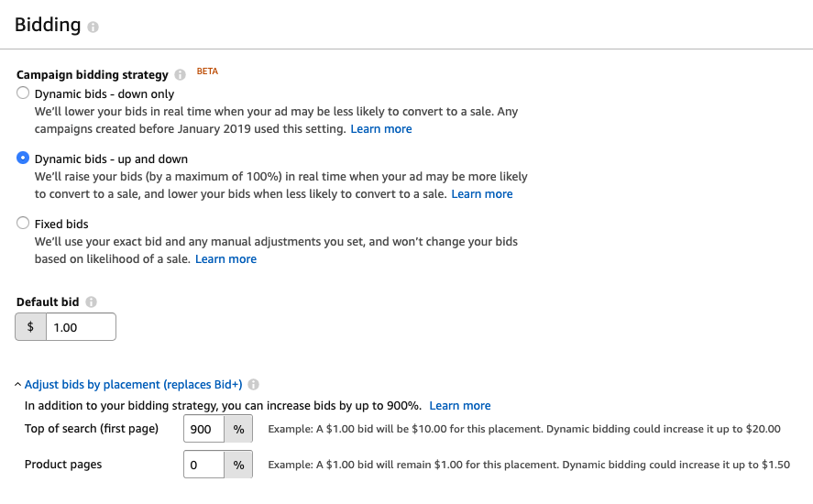Image resolution: width=813 pixels, height=504 pixels.
Task: Select the Fixed bids radio button
Action: coord(24,224)
